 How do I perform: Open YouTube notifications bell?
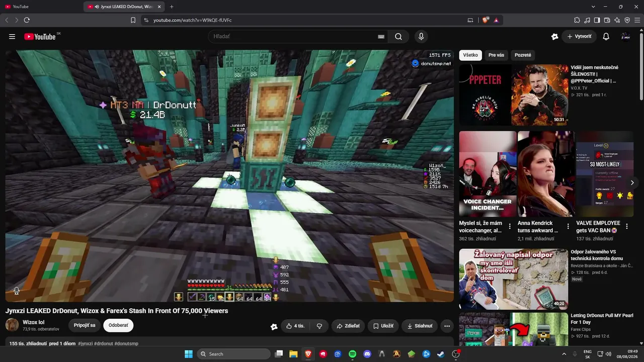click(x=606, y=37)
